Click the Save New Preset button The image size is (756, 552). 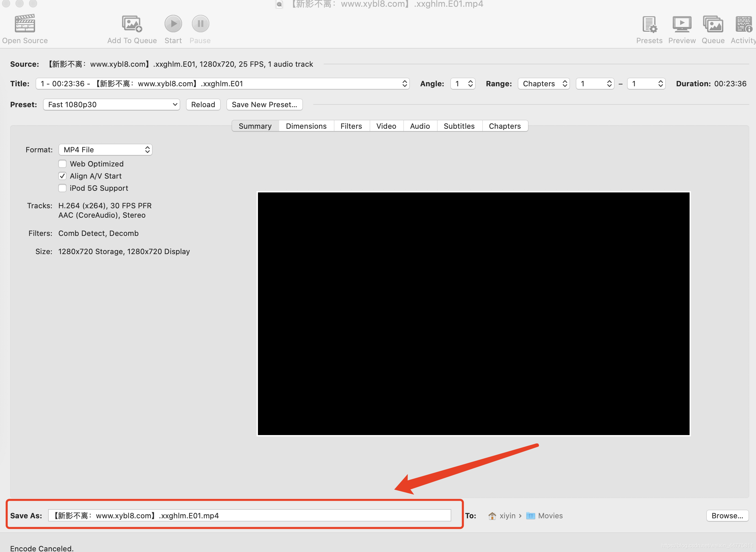pos(264,104)
